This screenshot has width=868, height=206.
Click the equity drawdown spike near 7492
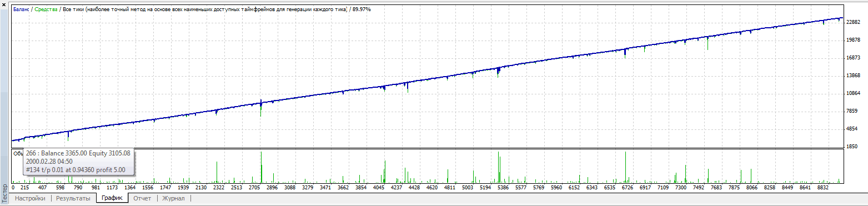(708, 43)
